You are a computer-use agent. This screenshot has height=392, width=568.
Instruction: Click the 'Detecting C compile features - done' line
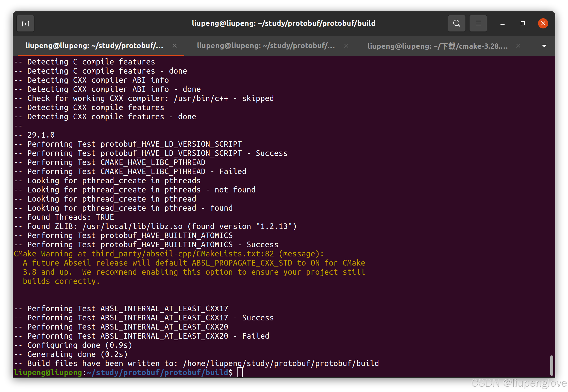point(101,71)
